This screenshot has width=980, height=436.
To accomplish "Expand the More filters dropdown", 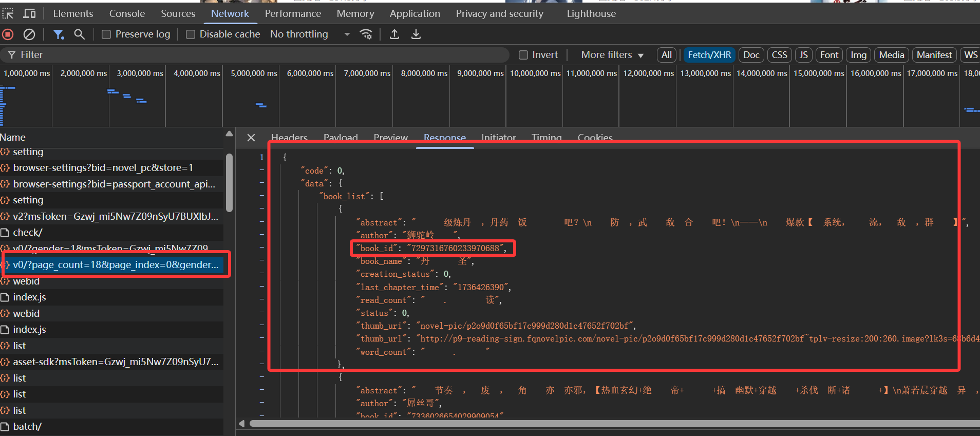I will coord(612,55).
